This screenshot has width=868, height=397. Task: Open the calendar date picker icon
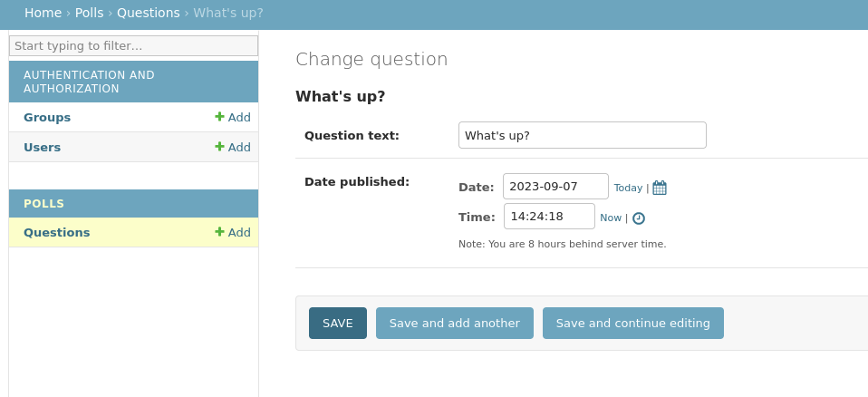tap(660, 188)
